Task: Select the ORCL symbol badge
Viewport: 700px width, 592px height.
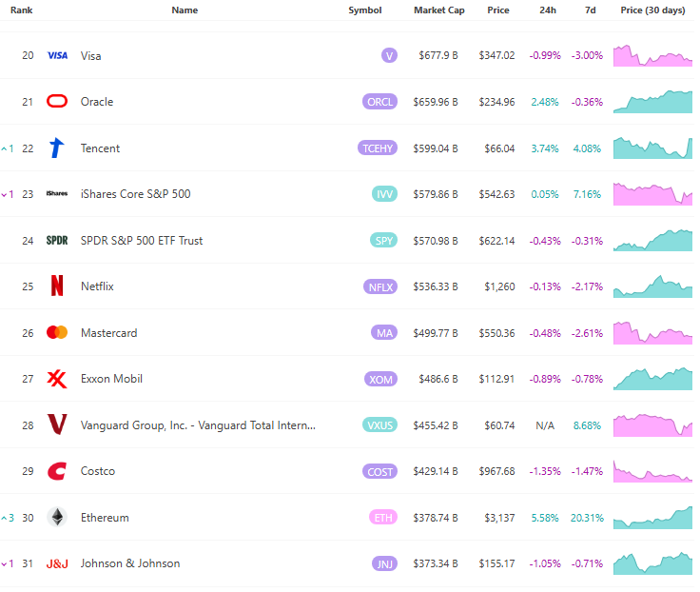Action: click(x=379, y=102)
